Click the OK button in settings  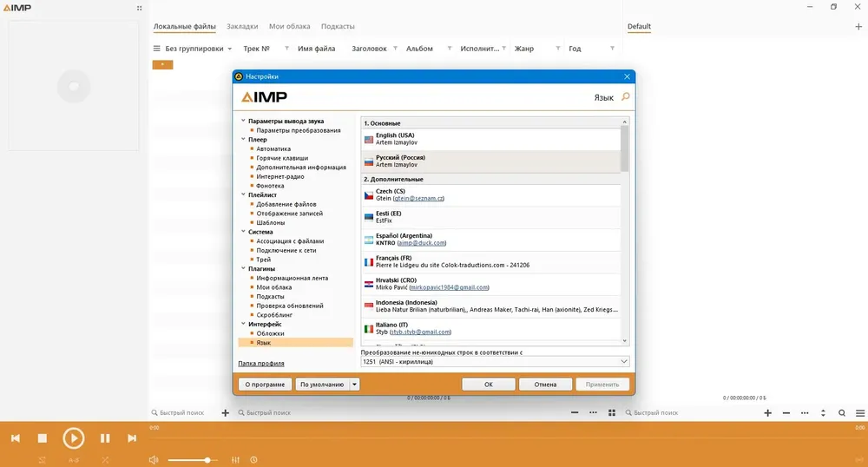[488, 385]
